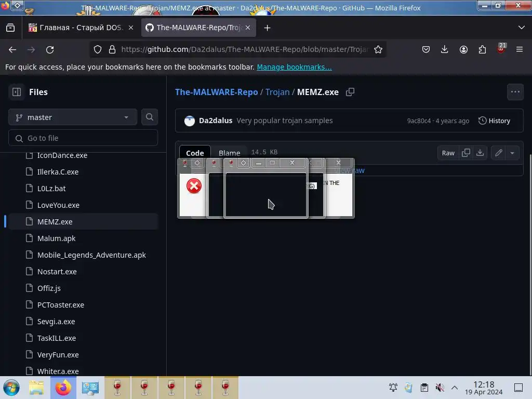Open The-MALWARE-Repo breadcrumb link
The height and width of the screenshot is (399, 532).
pyautogui.click(x=217, y=92)
